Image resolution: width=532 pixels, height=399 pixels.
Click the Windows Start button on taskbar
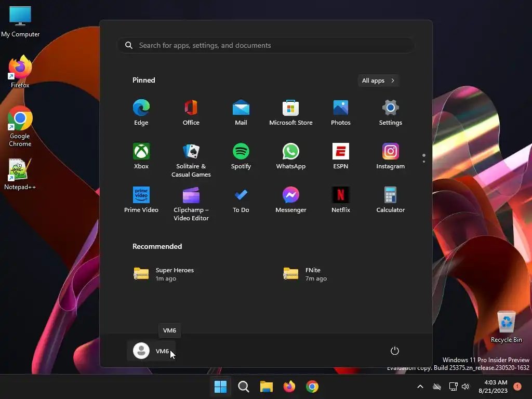[220, 387]
